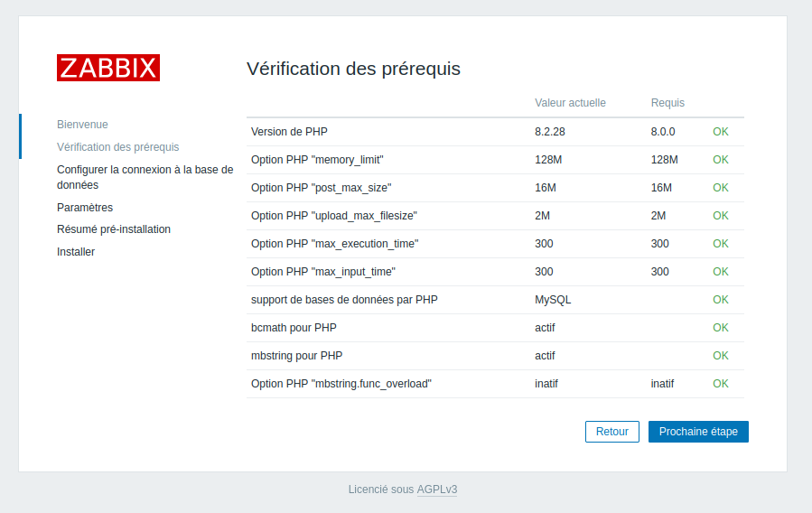Screen dimensions: 812x513
Task: Click OK status for mbstring.func_overload
Action: pyautogui.click(x=720, y=384)
